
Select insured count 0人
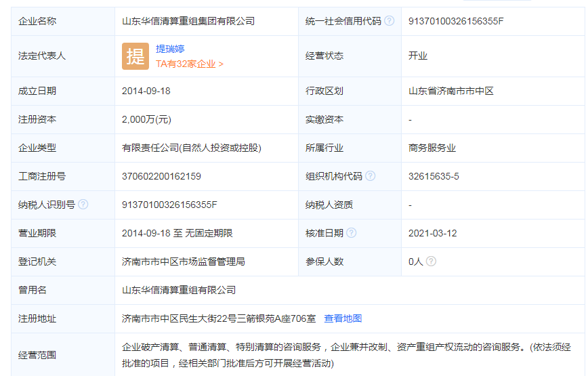pyautogui.click(x=416, y=262)
